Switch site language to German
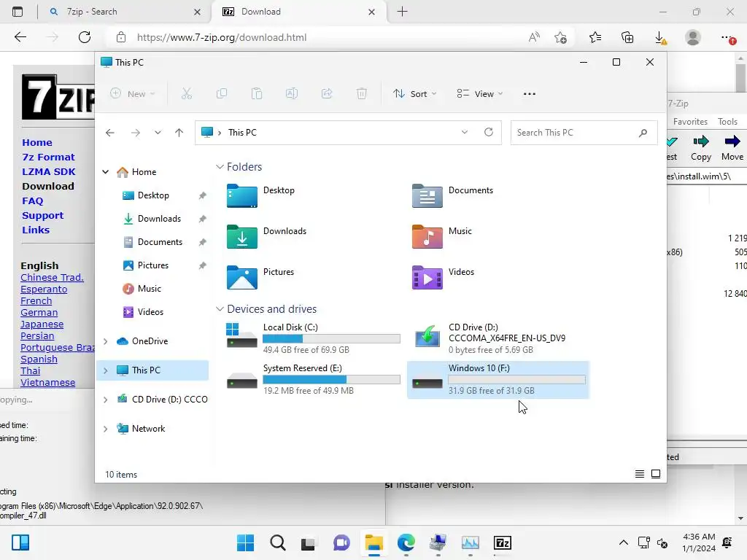The height and width of the screenshot is (560, 747). (x=39, y=312)
